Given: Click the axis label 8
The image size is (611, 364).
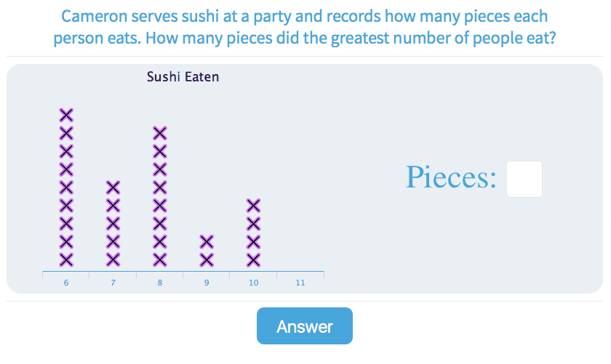Looking at the screenshot, I should pos(160,283).
